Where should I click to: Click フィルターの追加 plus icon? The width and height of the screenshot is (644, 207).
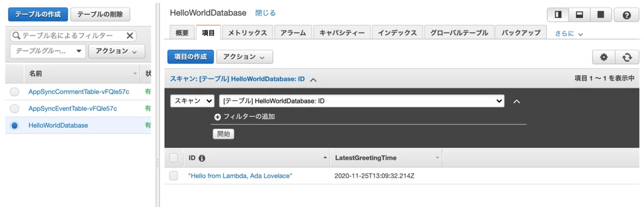pyautogui.click(x=217, y=117)
